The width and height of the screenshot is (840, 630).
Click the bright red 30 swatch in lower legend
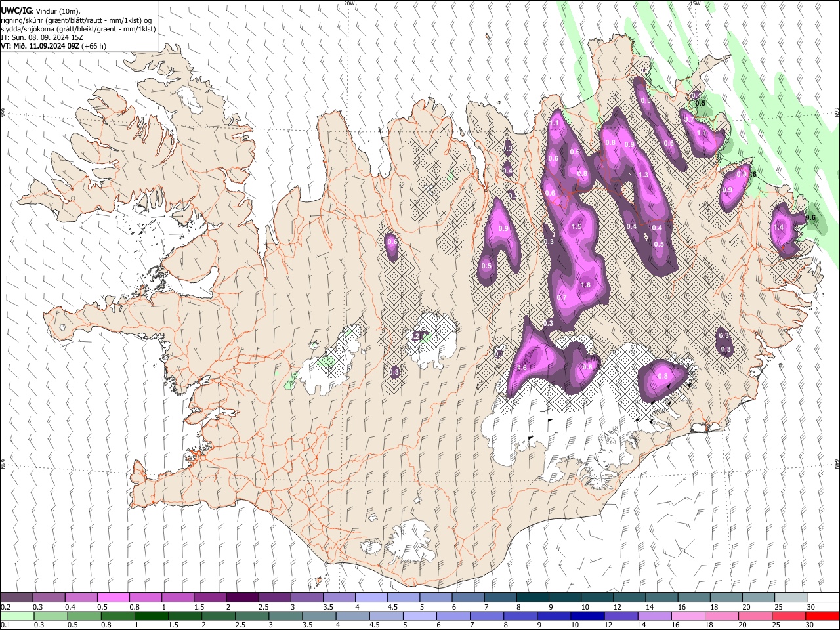click(x=822, y=616)
